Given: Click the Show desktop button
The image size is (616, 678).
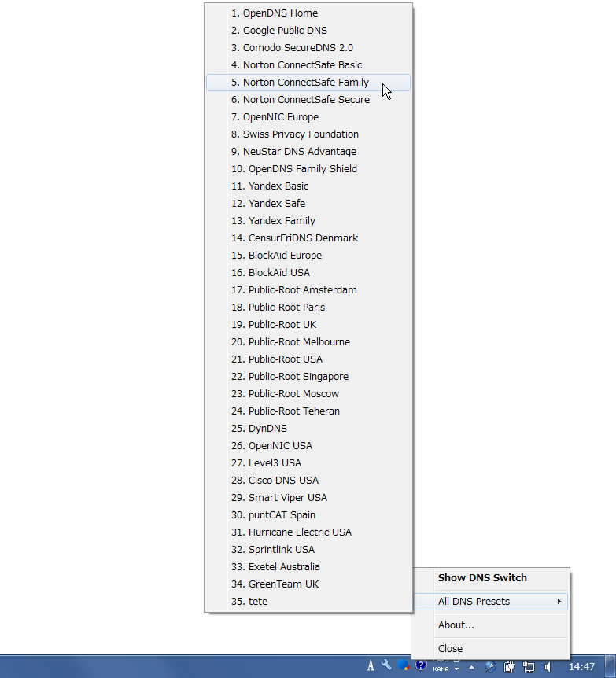Looking at the screenshot, I should pos(610,666).
